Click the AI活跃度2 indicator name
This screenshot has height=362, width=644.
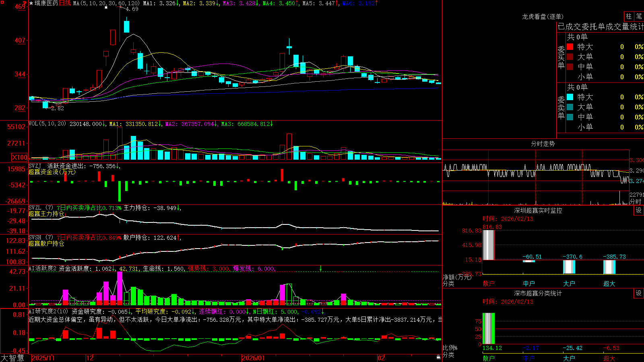pos(43,269)
